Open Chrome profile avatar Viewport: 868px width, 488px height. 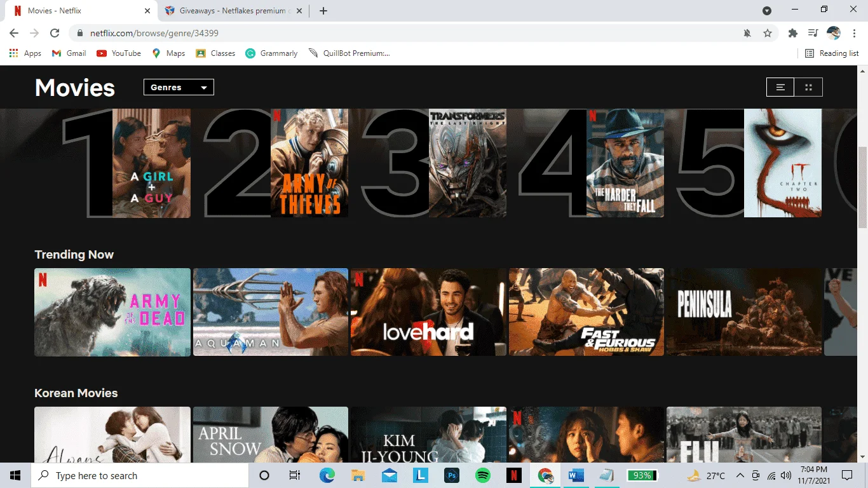(x=834, y=33)
